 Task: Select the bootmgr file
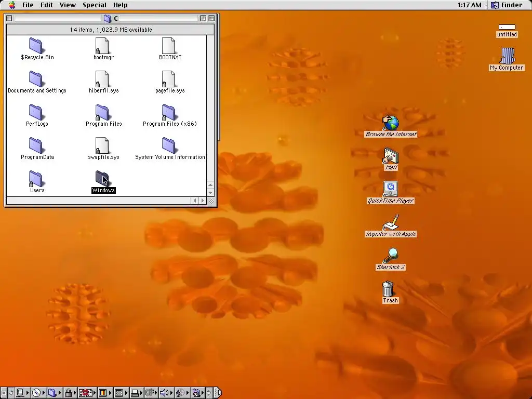click(103, 49)
